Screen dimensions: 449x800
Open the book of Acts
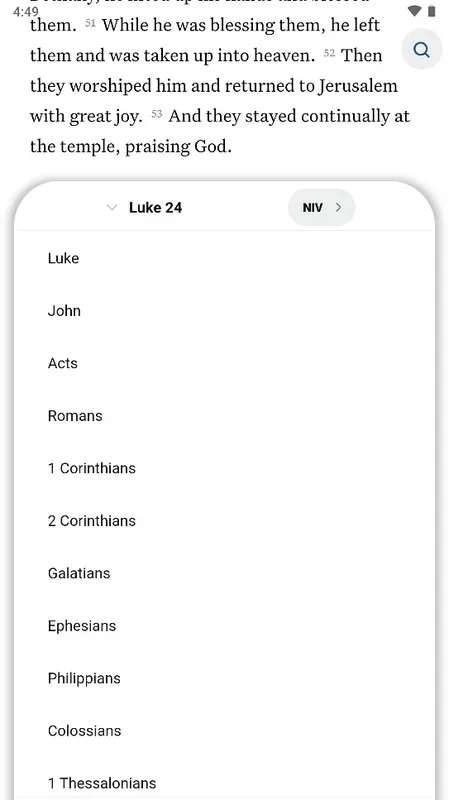pyautogui.click(x=224, y=363)
